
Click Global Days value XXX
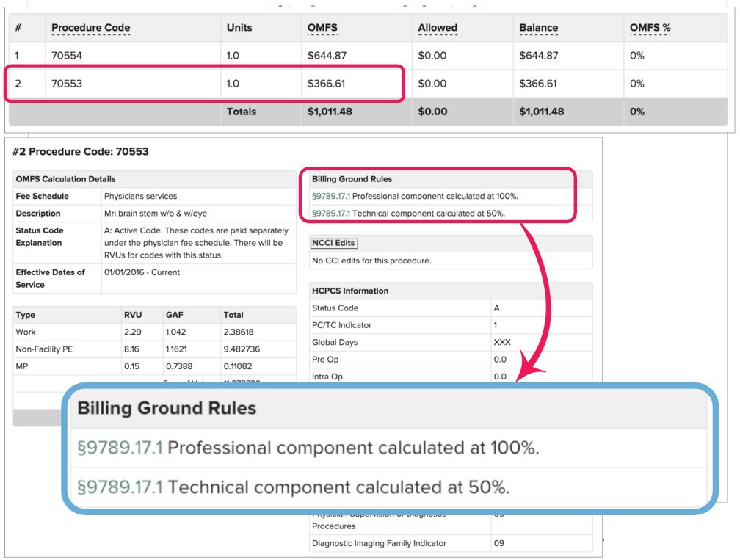coord(502,343)
